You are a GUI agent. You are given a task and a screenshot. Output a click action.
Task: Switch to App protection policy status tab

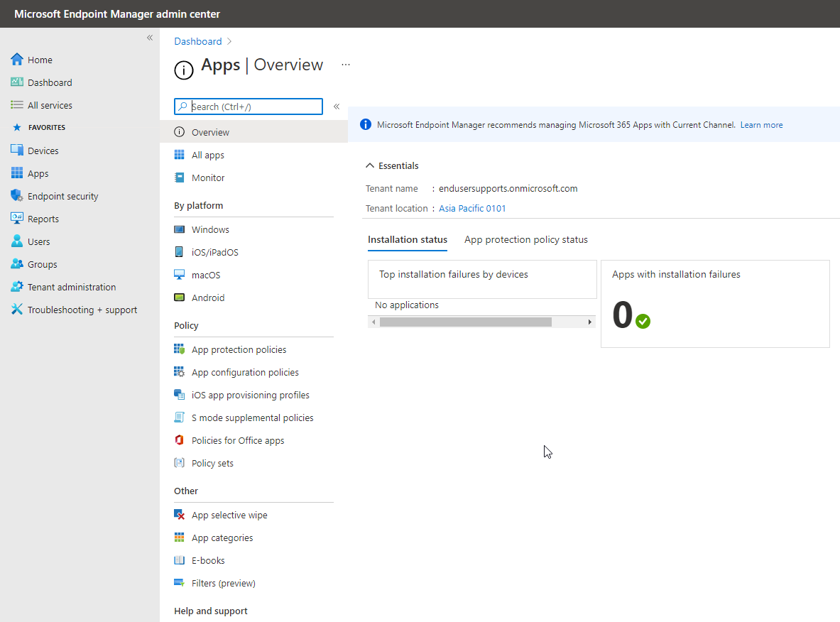pyautogui.click(x=525, y=239)
